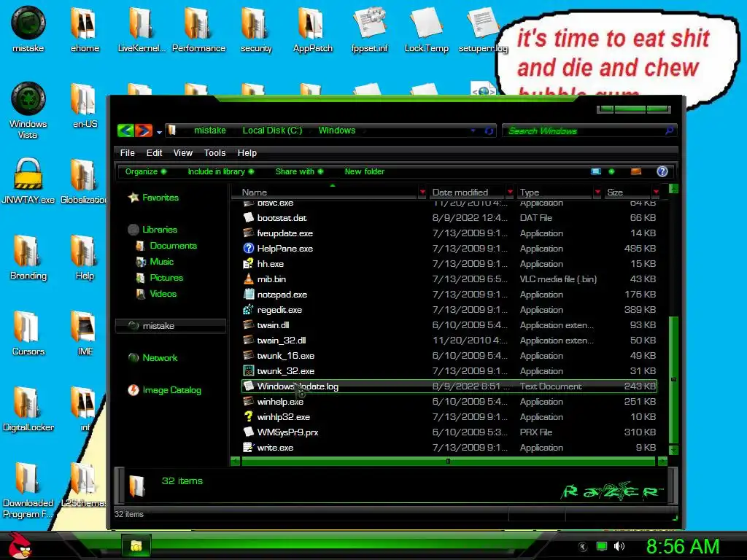This screenshot has width=747, height=560.
Task: Open the Pictures library
Action: coord(160,278)
